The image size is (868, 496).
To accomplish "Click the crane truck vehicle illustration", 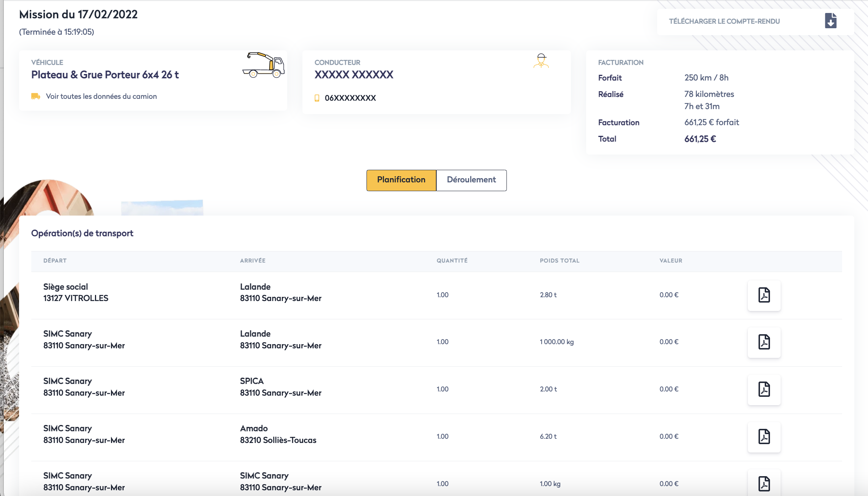I will click(x=263, y=65).
